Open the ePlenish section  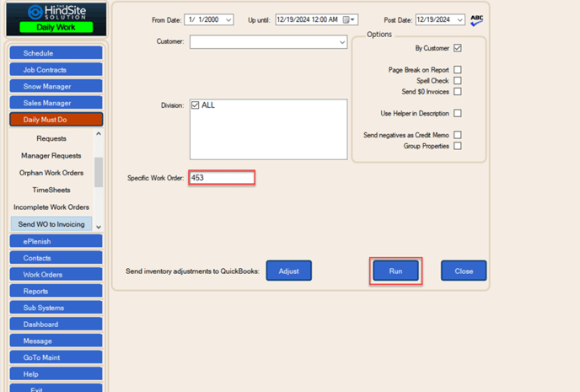[x=56, y=241]
